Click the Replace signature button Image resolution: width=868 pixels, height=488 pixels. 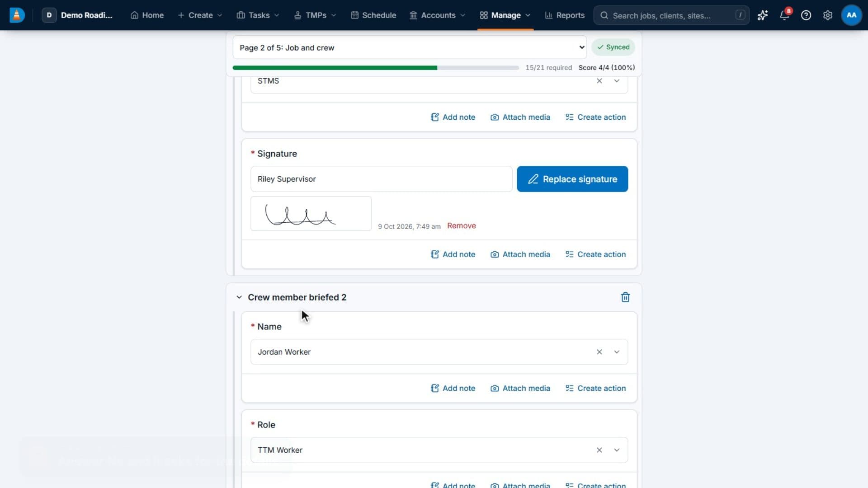pos(572,179)
